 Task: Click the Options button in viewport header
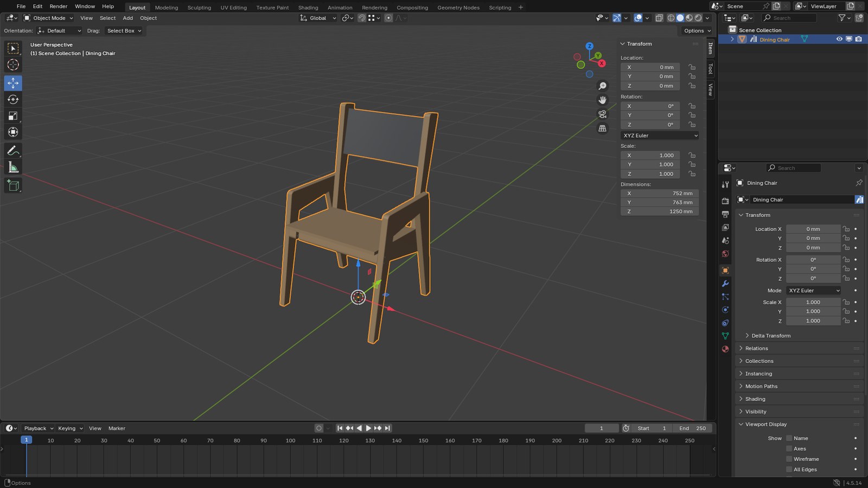[697, 31]
